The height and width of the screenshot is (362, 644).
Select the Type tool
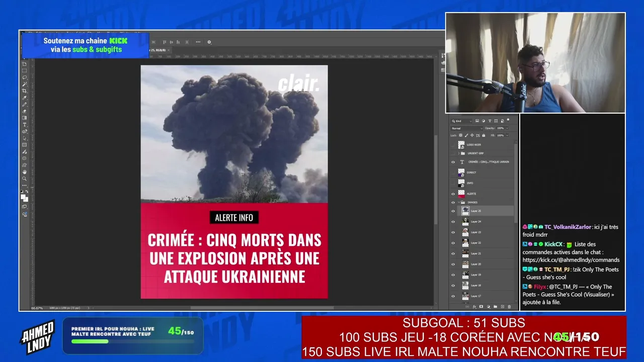click(24, 125)
